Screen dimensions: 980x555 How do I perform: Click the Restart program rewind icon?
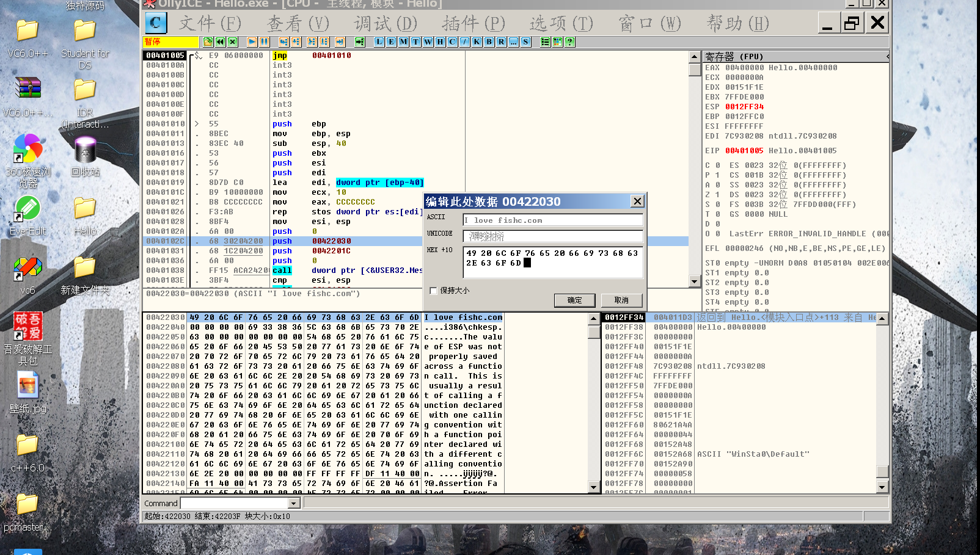click(220, 42)
